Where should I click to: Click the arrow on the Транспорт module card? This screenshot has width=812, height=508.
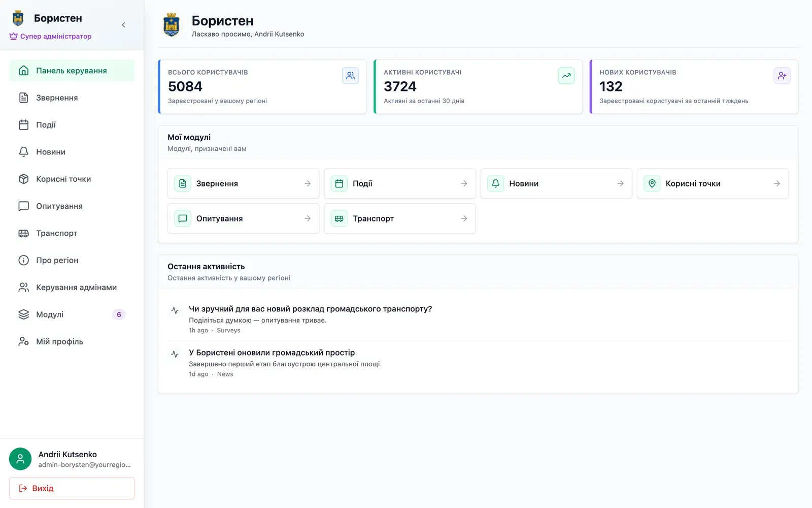[464, 218]
